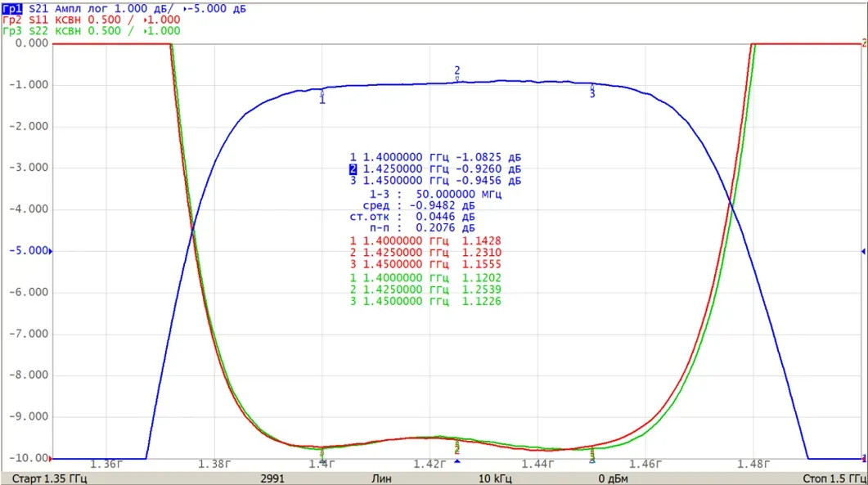868x485 pixels.
Task: Select marker 3 on the blue S21 trace
Action: (592, 92)
